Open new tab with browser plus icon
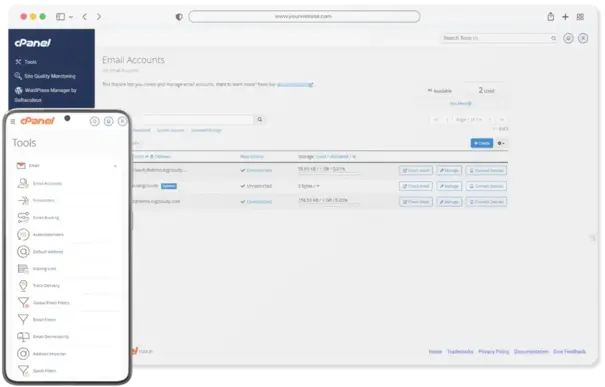Image resolution: width=605 pixels, height=387 pixels. coord(565,17)
